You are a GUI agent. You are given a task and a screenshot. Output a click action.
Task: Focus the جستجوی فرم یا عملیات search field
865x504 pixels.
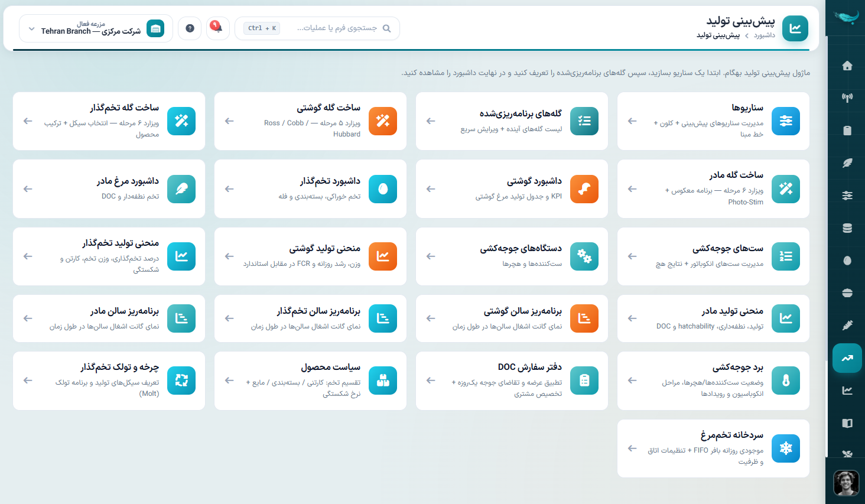tap(317, 28)
